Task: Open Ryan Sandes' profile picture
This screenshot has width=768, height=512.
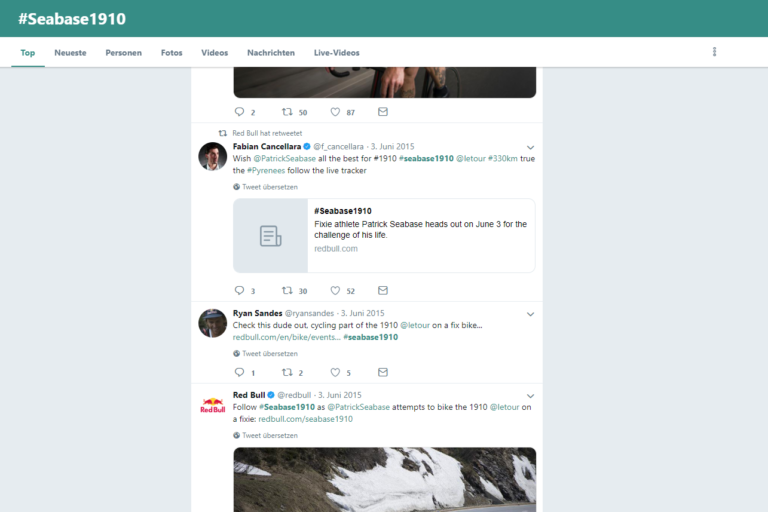Action: tap(213, 323)
